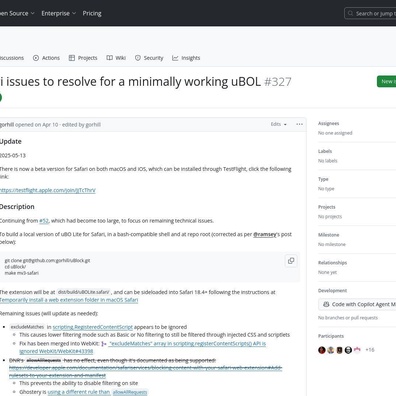The height and width of the screenshot is (396, 396).
Task: Open the sidebar Projects section heading
Action: 327,207
